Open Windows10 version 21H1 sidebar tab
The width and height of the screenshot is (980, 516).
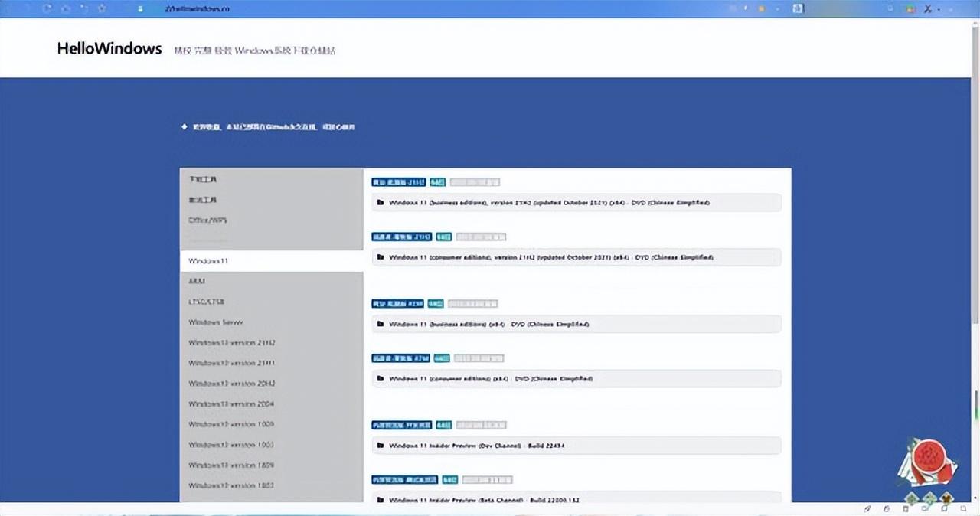point(271,363)
